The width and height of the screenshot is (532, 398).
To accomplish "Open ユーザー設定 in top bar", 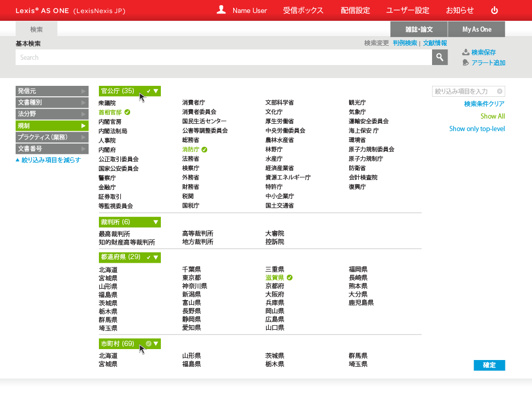I will pyautogui.click(x=408, y=10).
